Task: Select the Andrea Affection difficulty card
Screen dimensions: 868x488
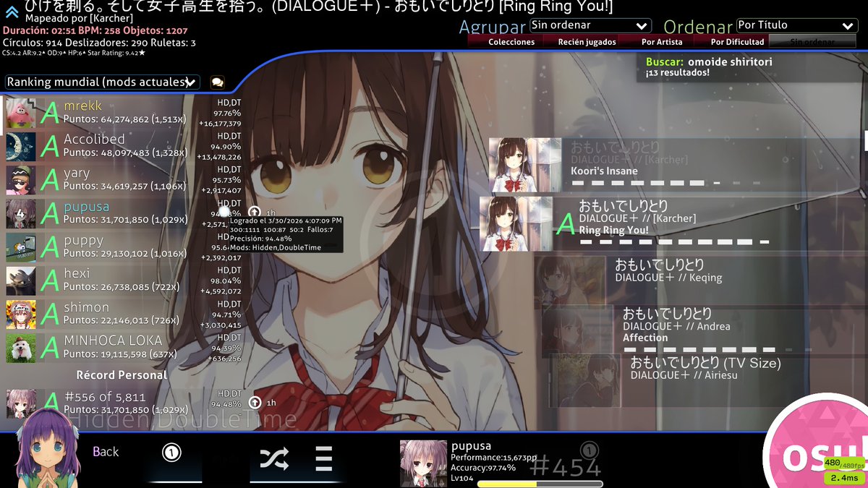Action: tap(704, 330)
